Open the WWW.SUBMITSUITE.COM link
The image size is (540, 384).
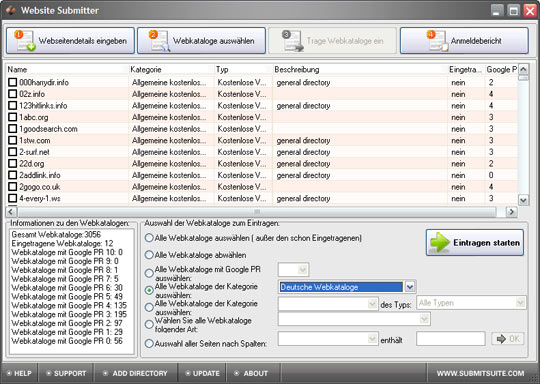pos(480,373)
